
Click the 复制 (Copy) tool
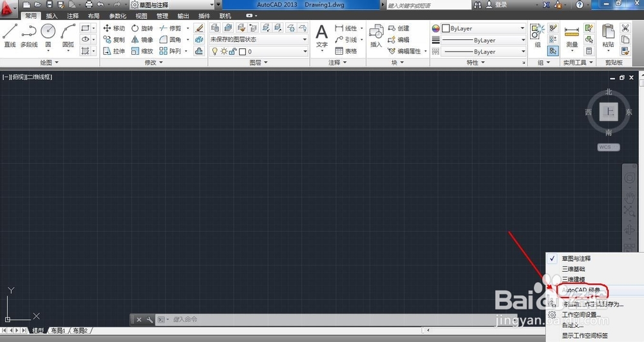click(x=114, y=39)
